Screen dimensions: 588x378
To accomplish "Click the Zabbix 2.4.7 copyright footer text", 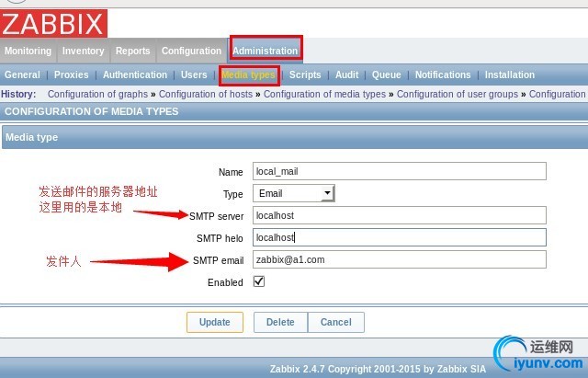I will (378, 369).
